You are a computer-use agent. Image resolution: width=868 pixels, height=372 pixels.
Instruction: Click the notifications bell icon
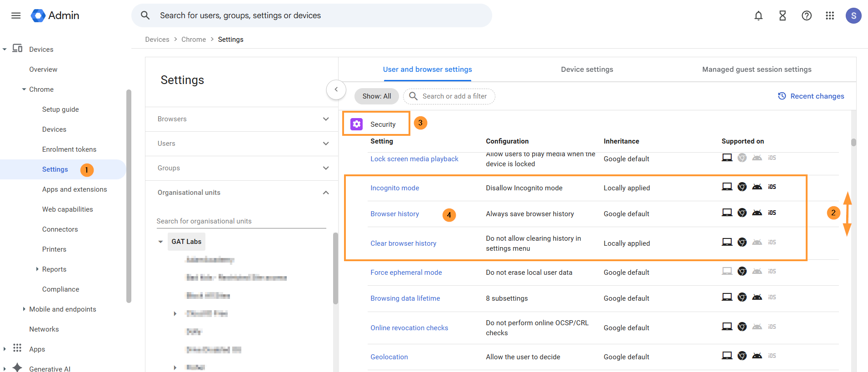(x=758, y=16)
